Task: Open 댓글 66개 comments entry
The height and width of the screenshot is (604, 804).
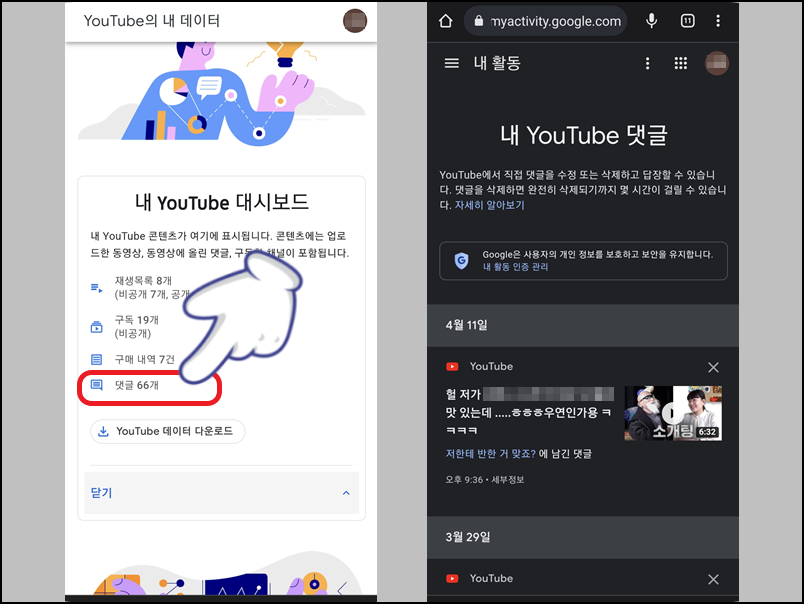Action: 137,385
